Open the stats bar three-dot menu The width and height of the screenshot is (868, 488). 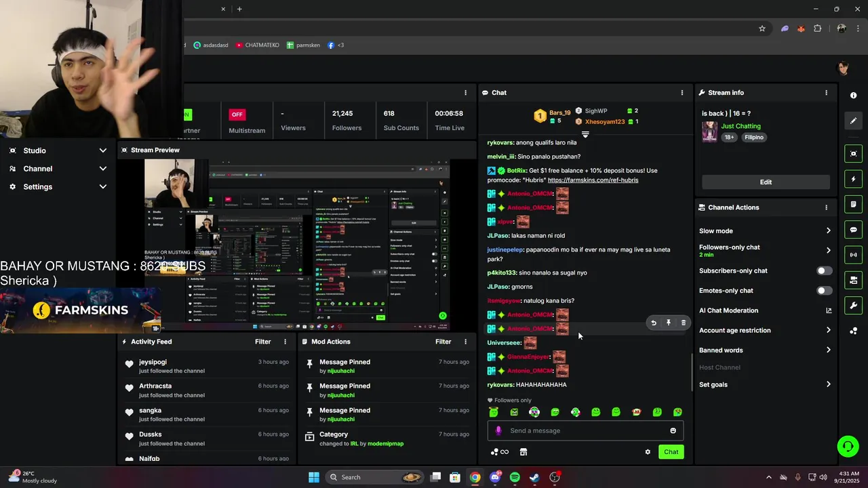[x=465, y=93]
